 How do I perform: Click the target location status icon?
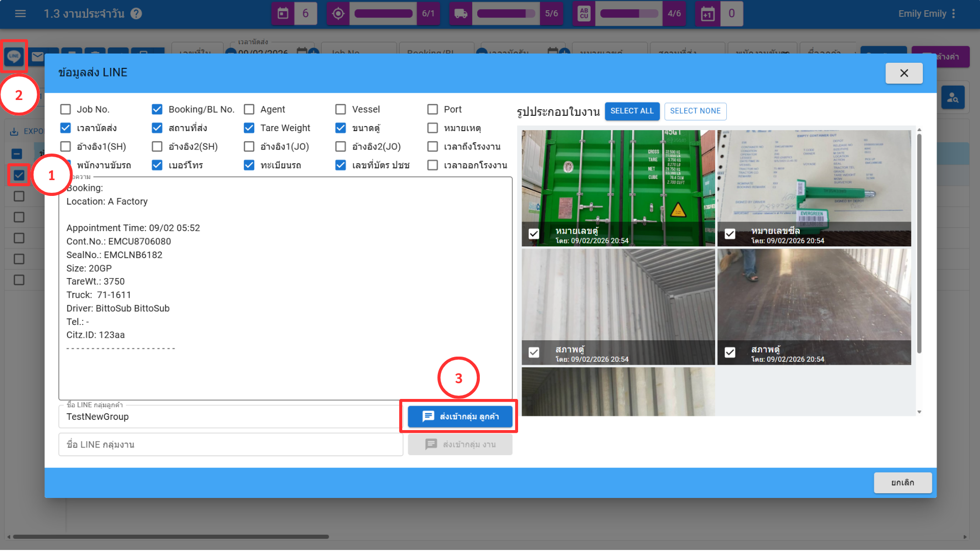tap(338, 14)
